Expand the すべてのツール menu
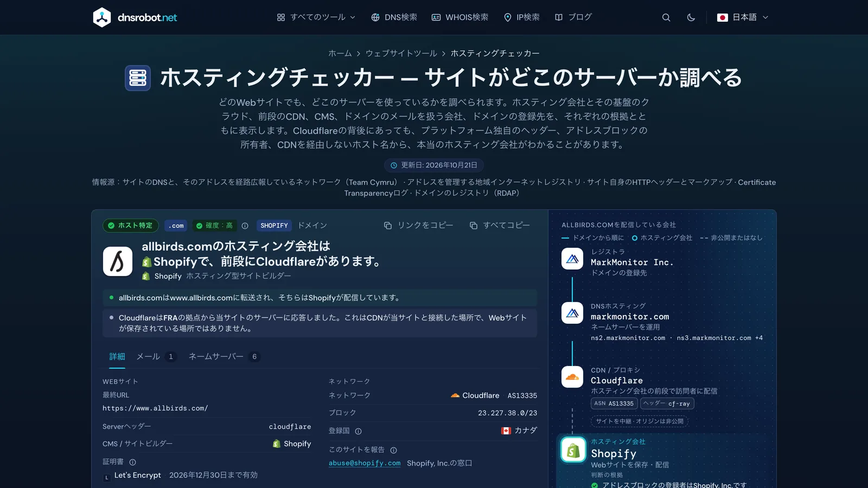This screenshot has width=868, height=488. [316, 17]
